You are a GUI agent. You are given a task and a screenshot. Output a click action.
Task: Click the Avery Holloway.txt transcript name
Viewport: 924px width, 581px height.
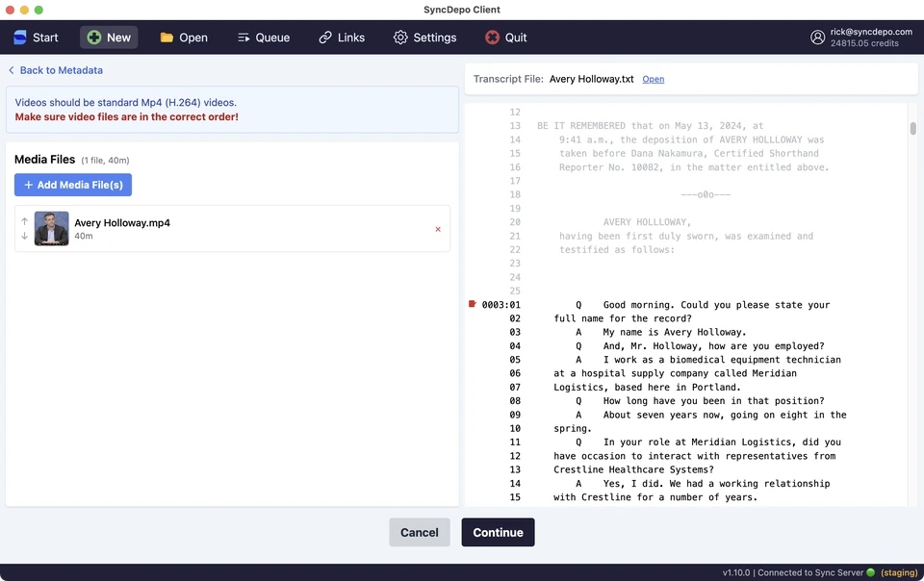[x=592, y=79]
